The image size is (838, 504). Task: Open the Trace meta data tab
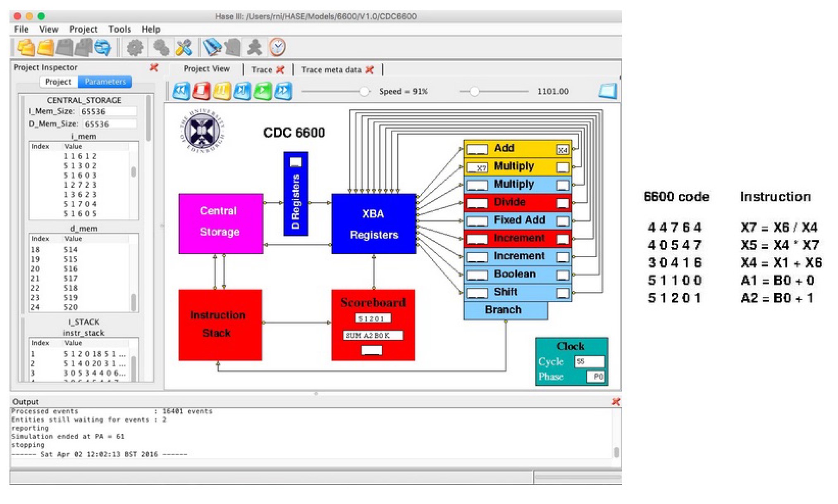(331, 69)
